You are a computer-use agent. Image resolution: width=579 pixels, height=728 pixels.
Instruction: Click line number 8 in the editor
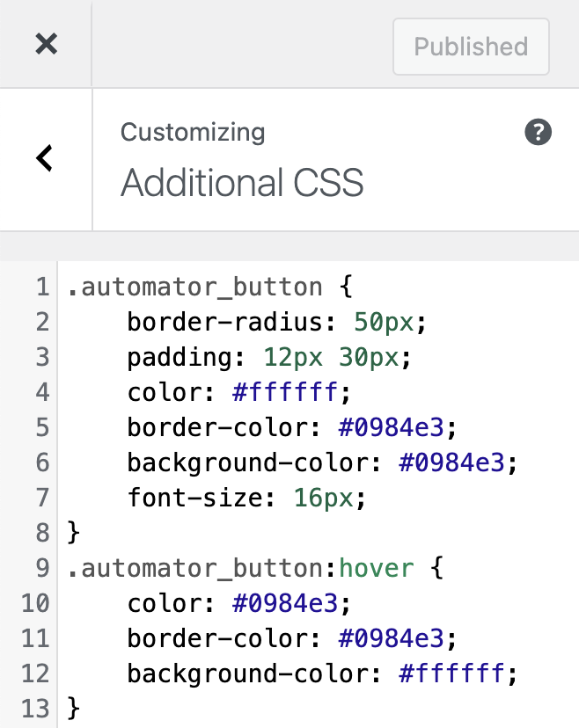[x=42, y=533]
